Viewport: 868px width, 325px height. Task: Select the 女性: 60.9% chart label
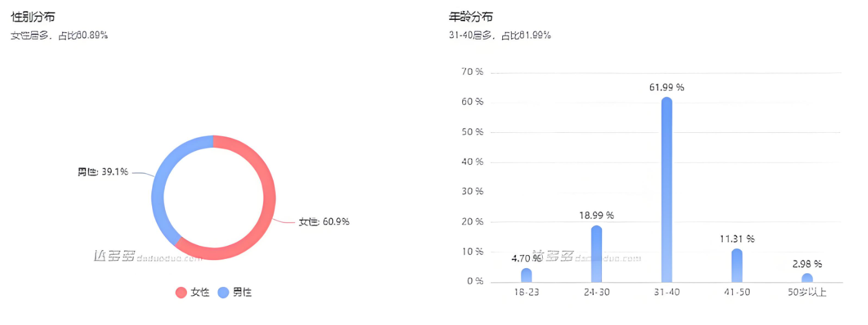click(x=324, y=221)
